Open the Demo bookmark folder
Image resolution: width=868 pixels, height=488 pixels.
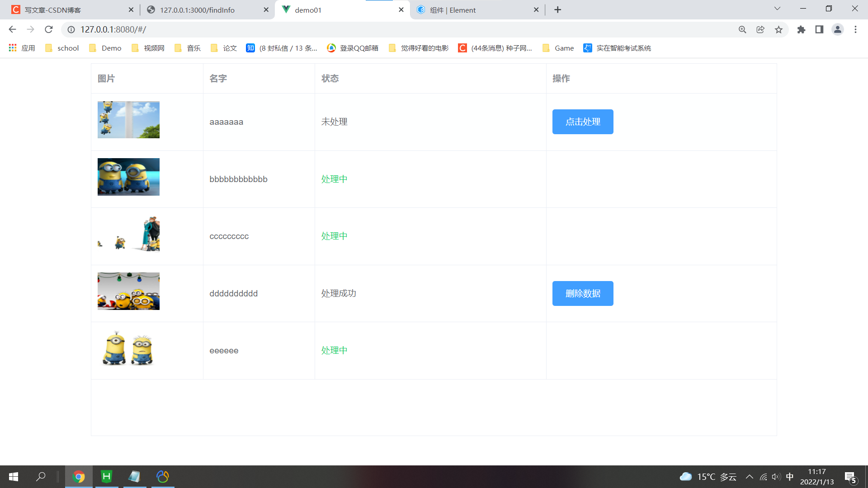point(106,48)
